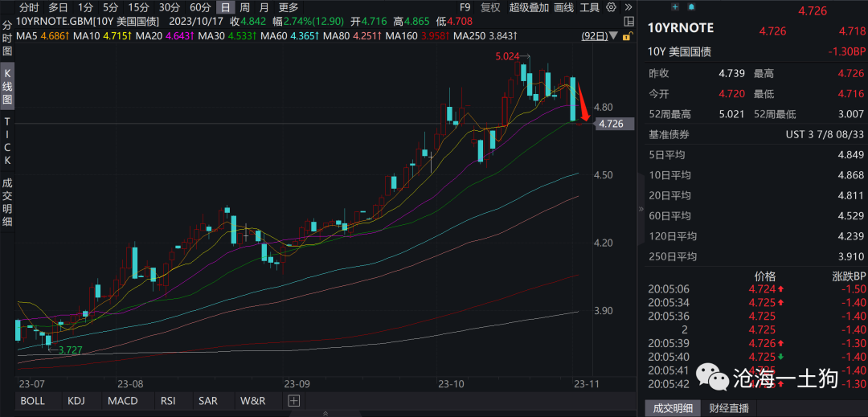Viewport: 868px width, 417px height.
Task: Click the F9 button
Action: 465,7
